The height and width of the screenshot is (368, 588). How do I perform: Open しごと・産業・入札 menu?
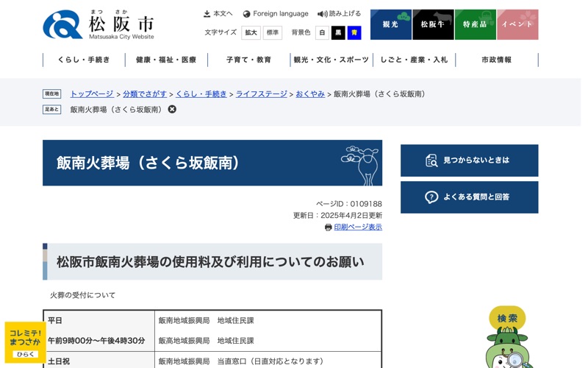click(414, 60)
